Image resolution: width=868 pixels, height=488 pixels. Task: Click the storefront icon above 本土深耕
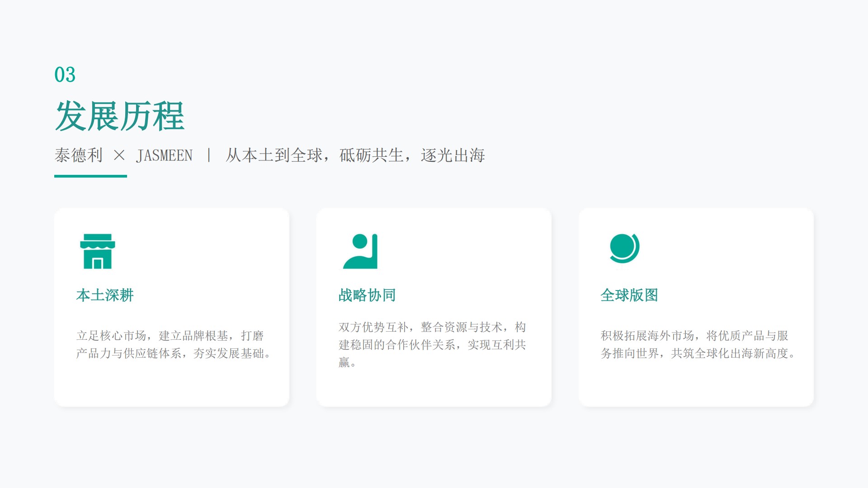pos(98,251)
